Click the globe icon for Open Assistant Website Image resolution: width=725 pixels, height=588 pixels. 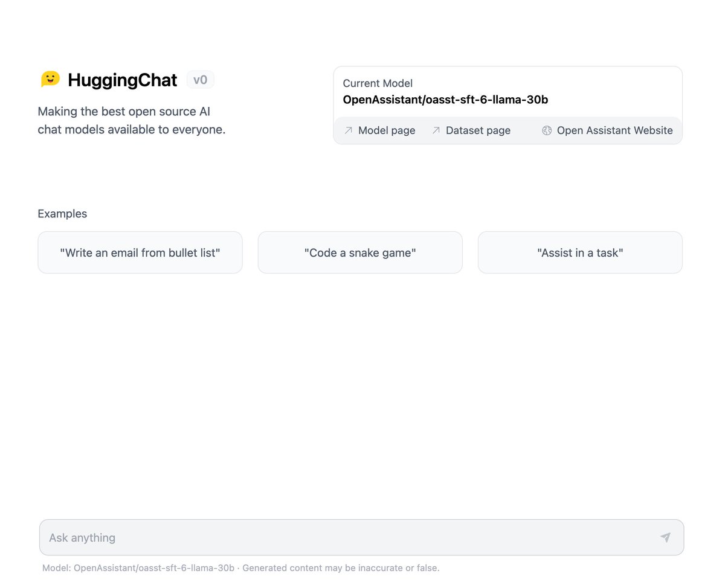[x=547, y=130]
